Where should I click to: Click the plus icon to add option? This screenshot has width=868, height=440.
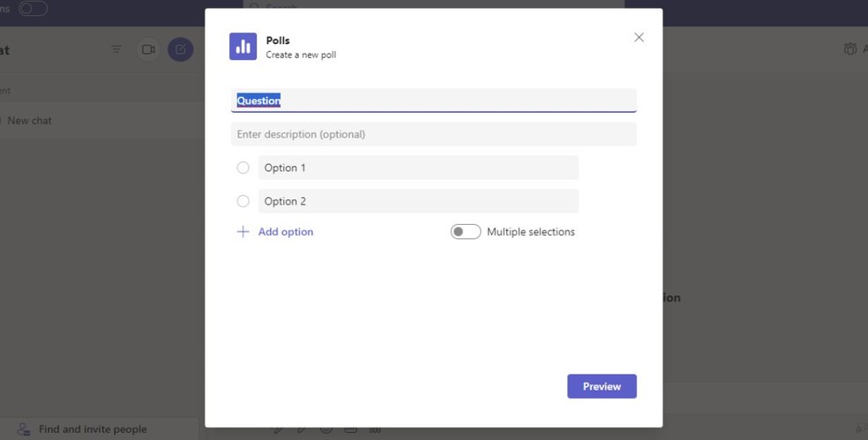coord(243,232)
